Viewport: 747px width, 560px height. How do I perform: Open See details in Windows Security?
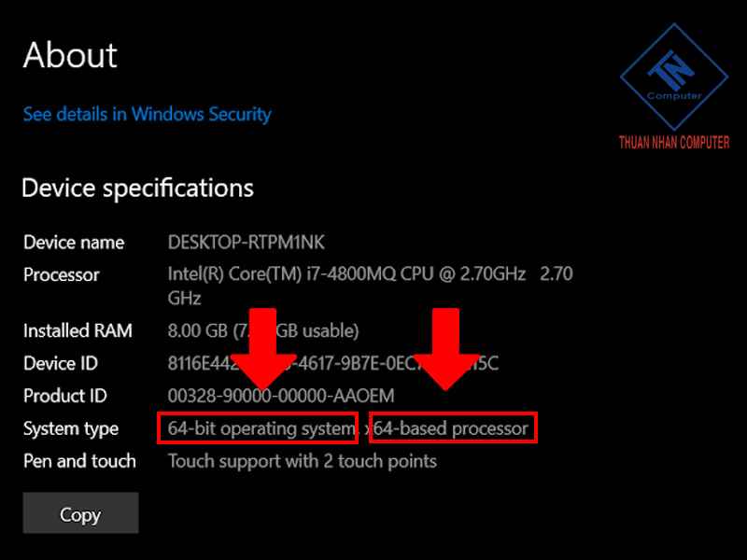click(147, 114)
